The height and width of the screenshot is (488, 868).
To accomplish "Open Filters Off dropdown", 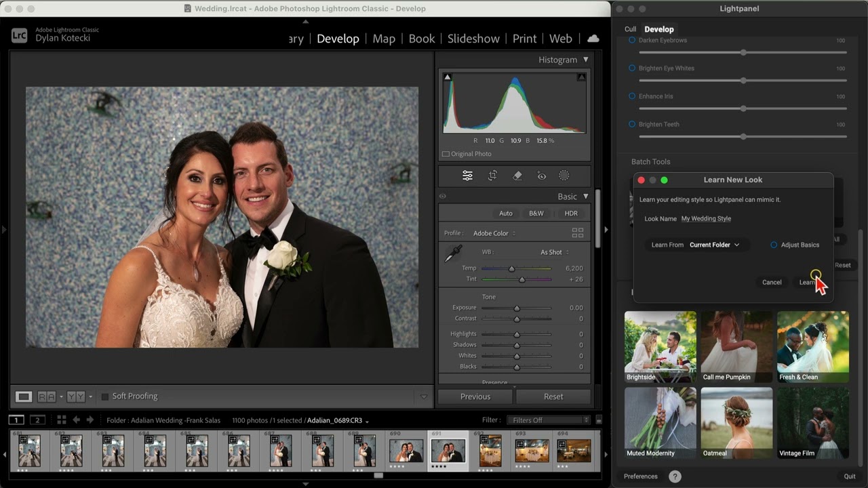I will coord(548,420).
